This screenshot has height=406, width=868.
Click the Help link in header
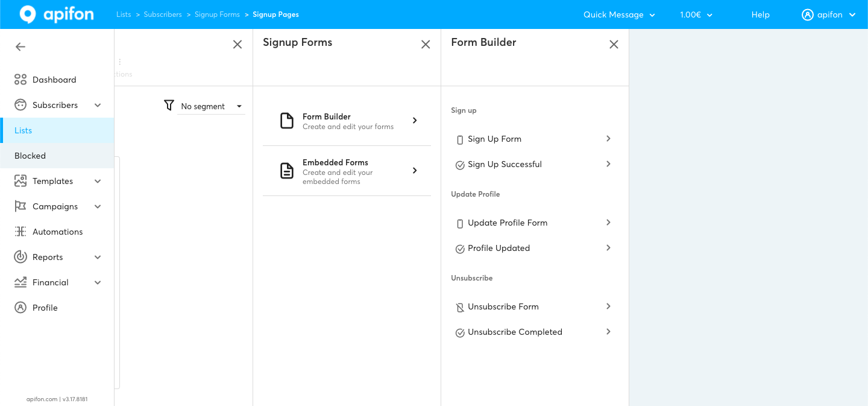tap(760, 14)
